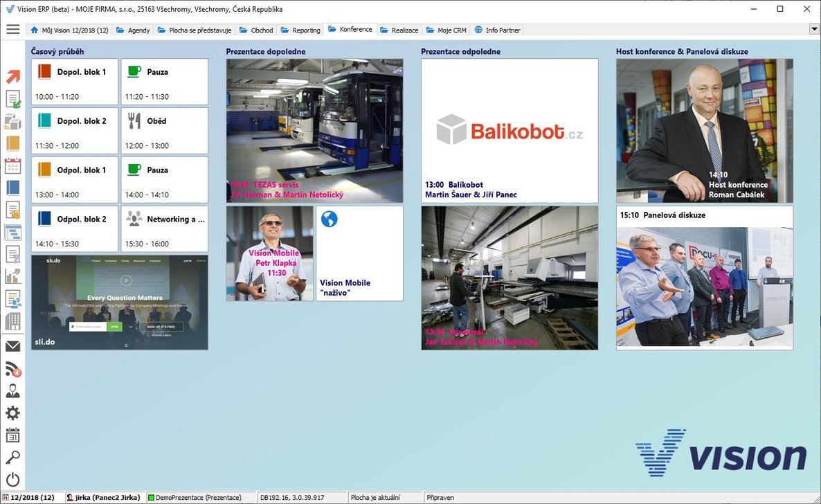
Task: Open the Vision Mobile "naživo" tile
Action: 360,253
